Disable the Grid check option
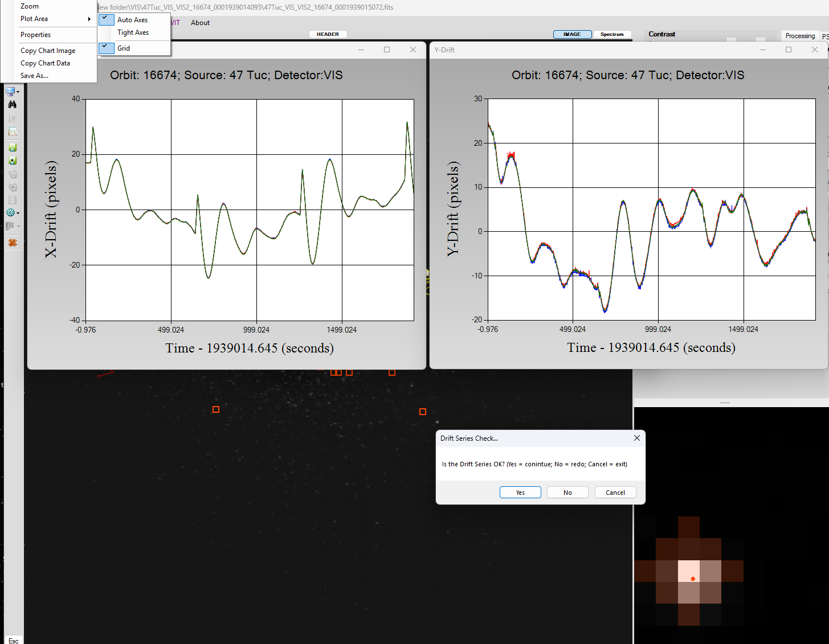This screenshot has height=644, width=829. click(x=124, y=48)
